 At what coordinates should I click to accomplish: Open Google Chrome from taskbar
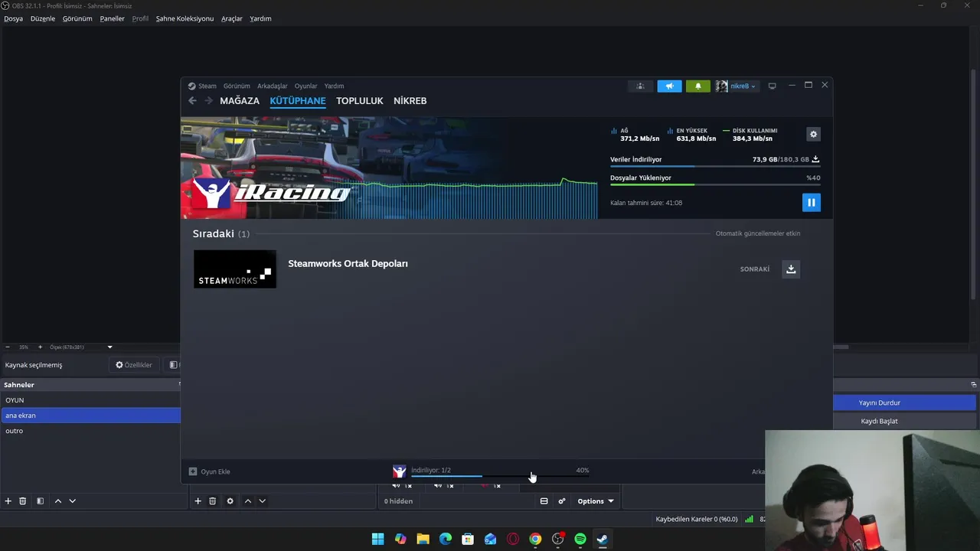[535, 539]
